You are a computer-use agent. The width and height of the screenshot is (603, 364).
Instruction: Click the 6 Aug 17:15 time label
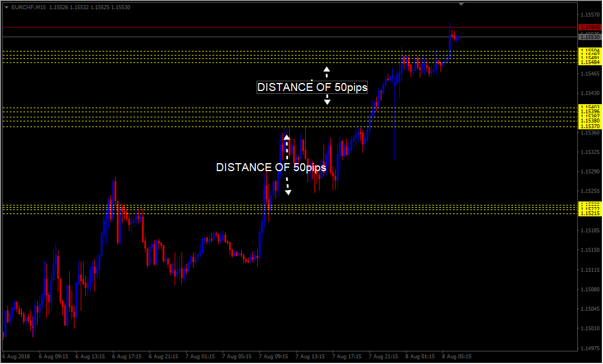coord(127,357)
